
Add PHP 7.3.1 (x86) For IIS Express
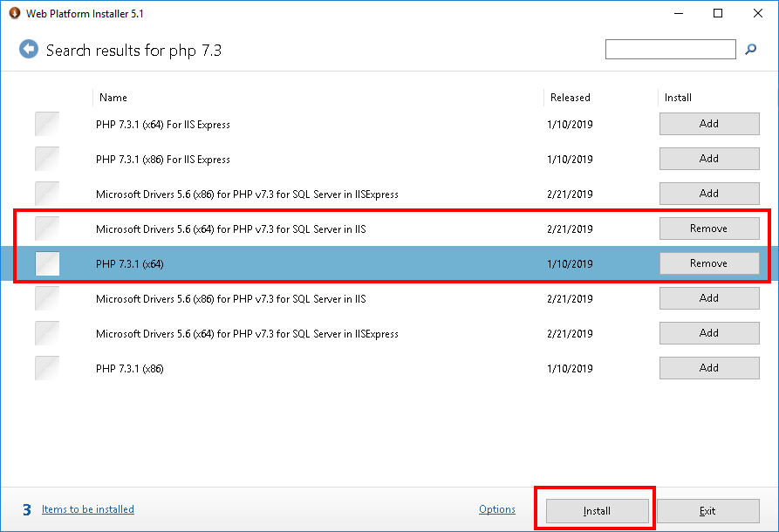click(x=709, y=159)
